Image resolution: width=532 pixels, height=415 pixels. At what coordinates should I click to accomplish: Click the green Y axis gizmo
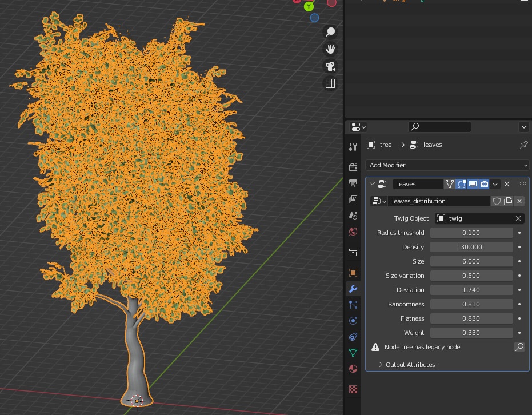tap(309, 6)
